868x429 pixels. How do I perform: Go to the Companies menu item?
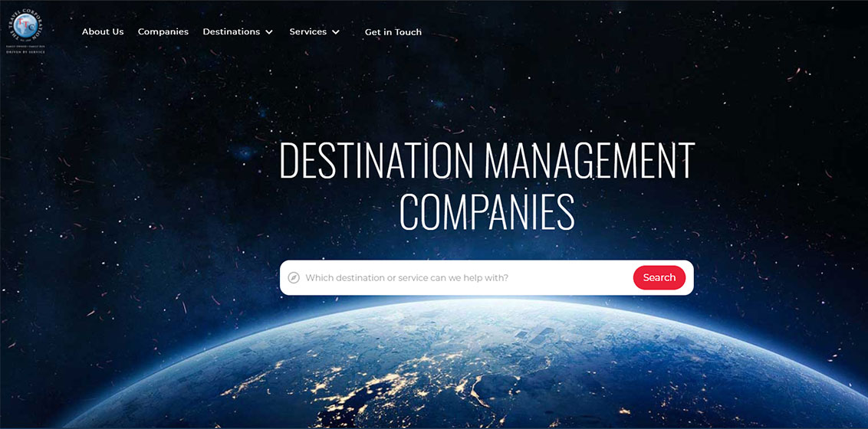[x=163, y=32]
